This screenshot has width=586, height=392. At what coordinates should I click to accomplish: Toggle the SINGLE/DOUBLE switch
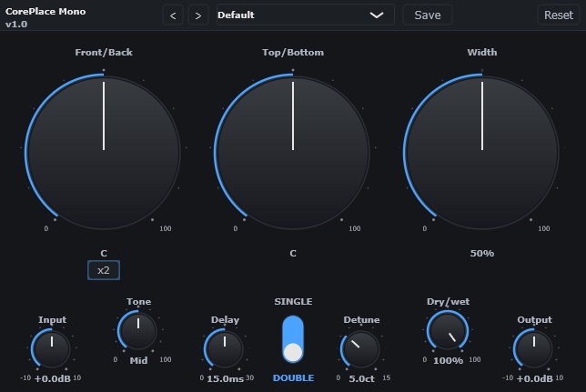pos(293,339)
